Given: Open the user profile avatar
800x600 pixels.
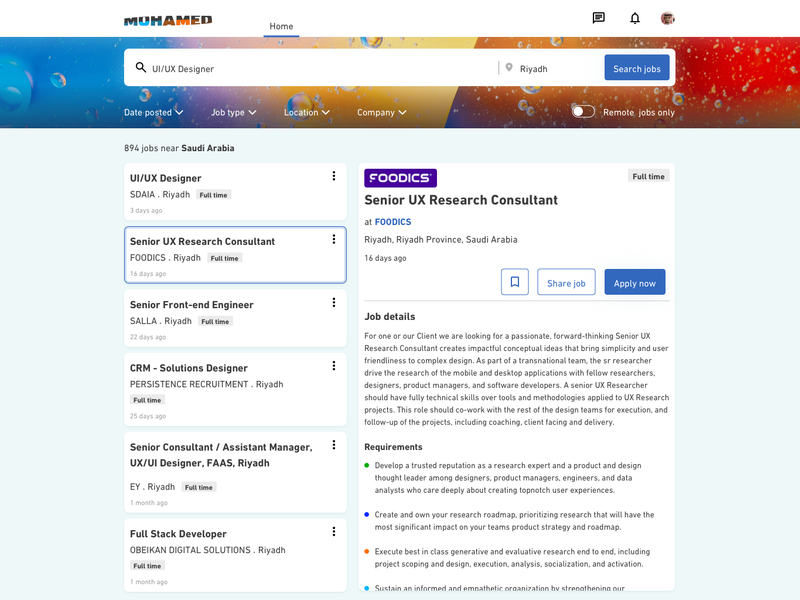Looking at the screenshot, I should (x=667, y=18).
